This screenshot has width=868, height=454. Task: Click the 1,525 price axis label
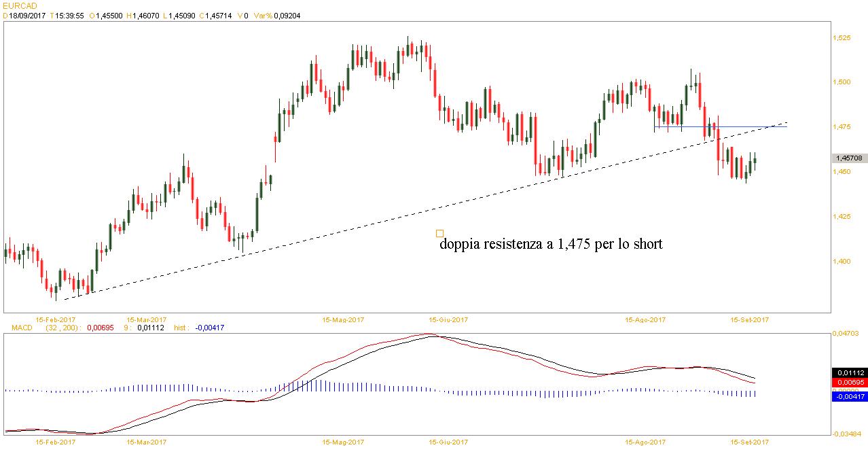[842, 37]
